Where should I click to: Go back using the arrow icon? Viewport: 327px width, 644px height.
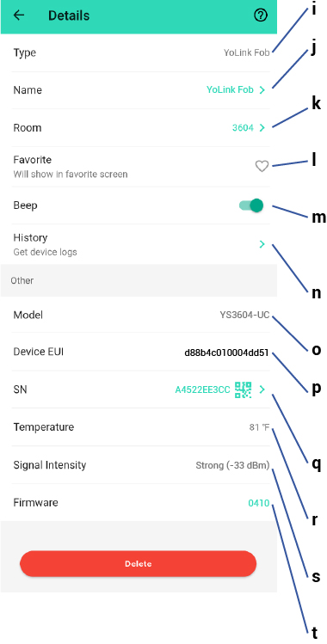(x=19, y=15)
